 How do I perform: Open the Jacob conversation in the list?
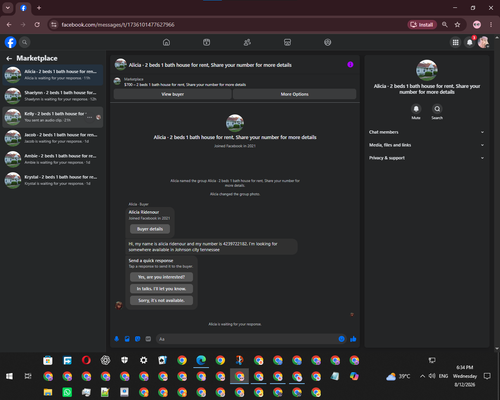[x=53, y=138]
